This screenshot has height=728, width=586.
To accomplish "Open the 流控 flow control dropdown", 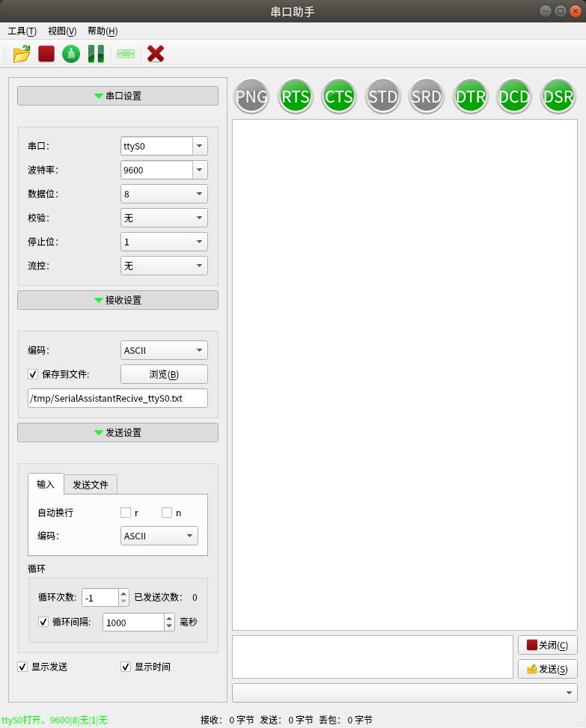I will tap(164, 266).
